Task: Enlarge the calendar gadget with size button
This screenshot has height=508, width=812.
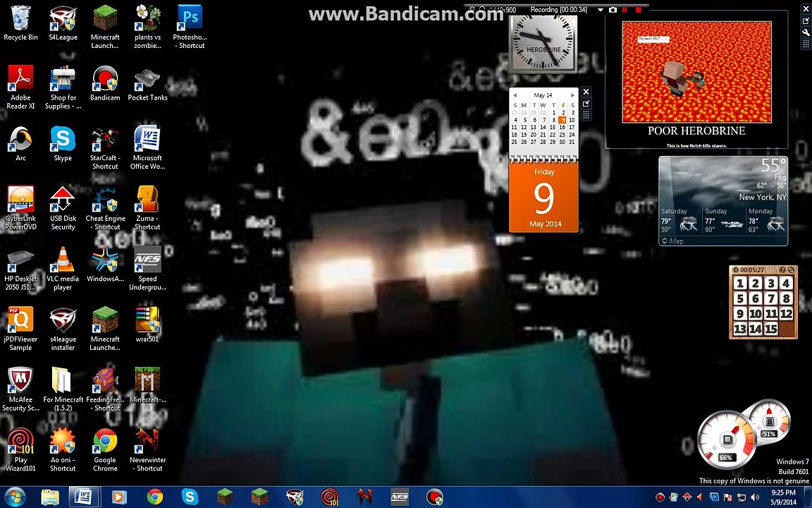Action: (586, 104)
